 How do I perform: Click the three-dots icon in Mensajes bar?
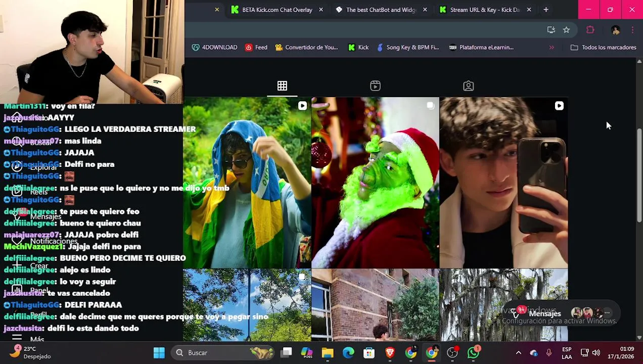pyautogui.click(x=607, y=313)
